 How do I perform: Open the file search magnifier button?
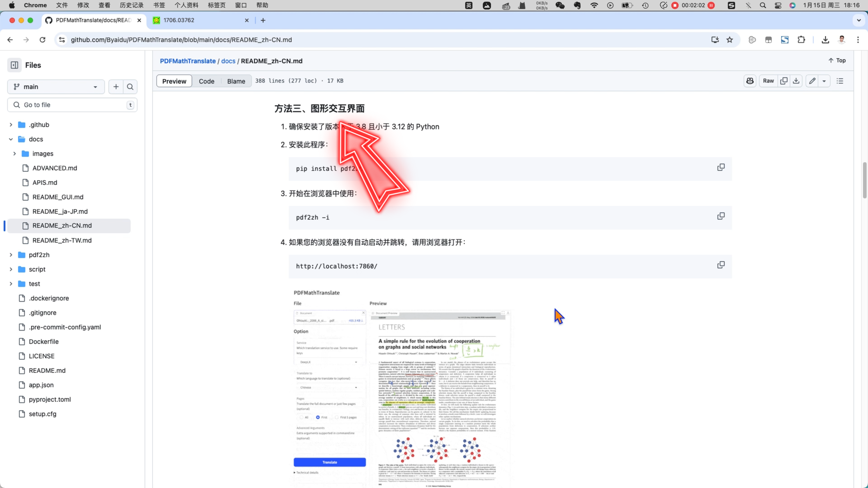[130, 87]
